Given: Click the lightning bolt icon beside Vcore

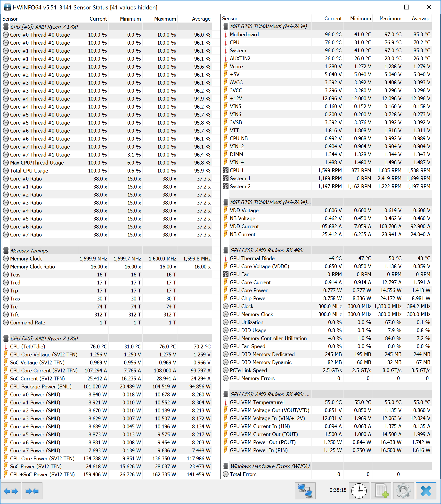Looking at the screenshot, I should (x=225, y=66).
